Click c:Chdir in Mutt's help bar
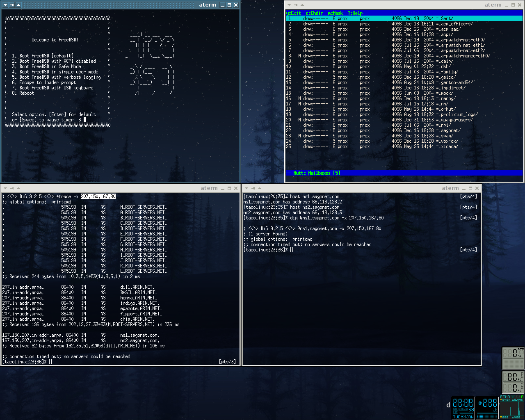The image size is (525, 420). click(315, 13)
